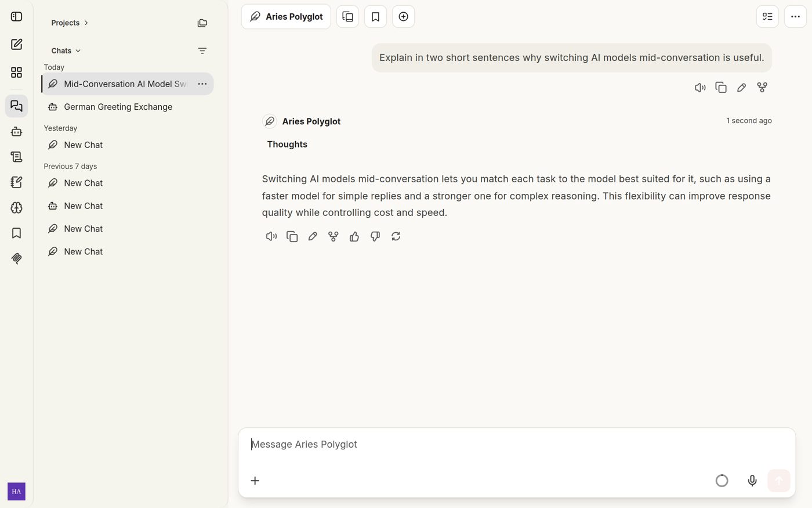Edit the assistant response

[313, 236]
